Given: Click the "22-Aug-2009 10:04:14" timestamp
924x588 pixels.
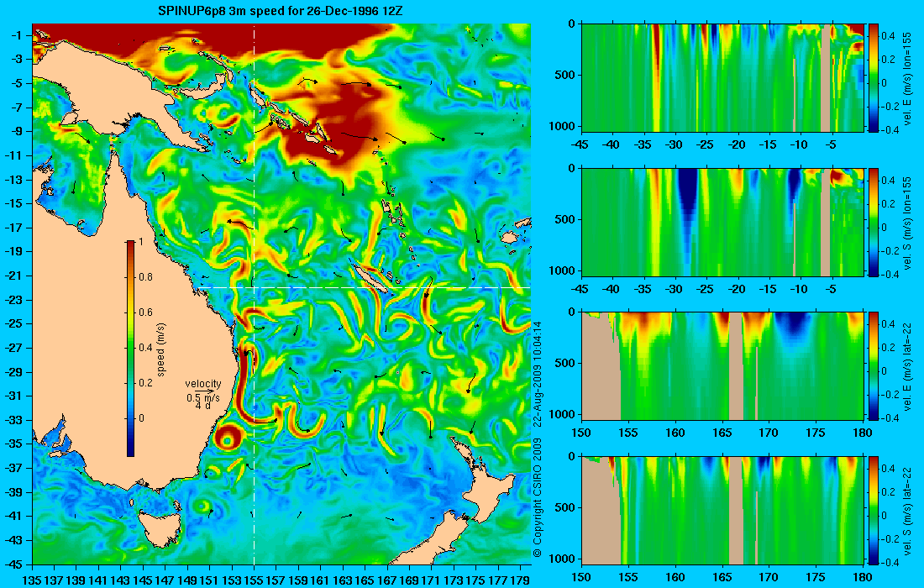Looking at the screenshot, I should (x=538, y=373).
